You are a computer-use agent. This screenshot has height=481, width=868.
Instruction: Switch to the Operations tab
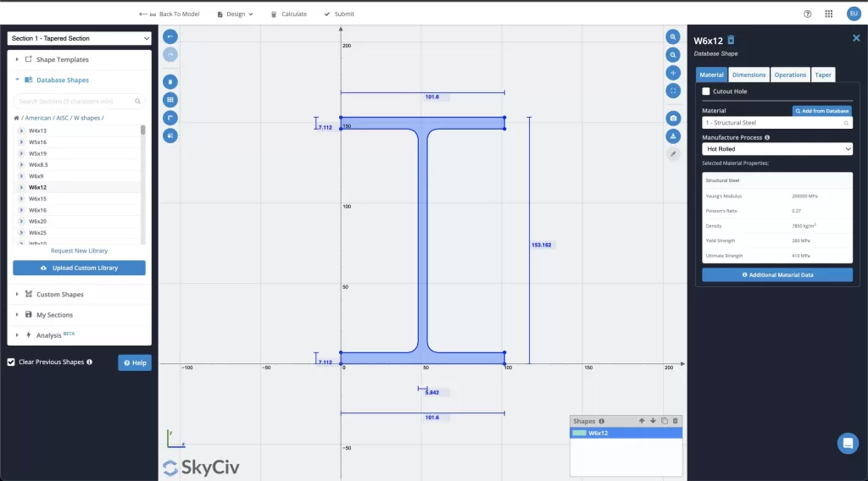point(790,75)
